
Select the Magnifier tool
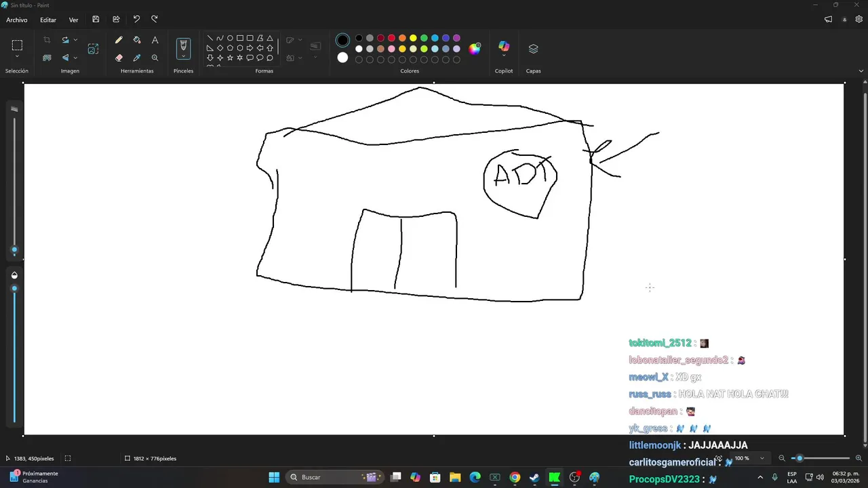click(155, 58)
